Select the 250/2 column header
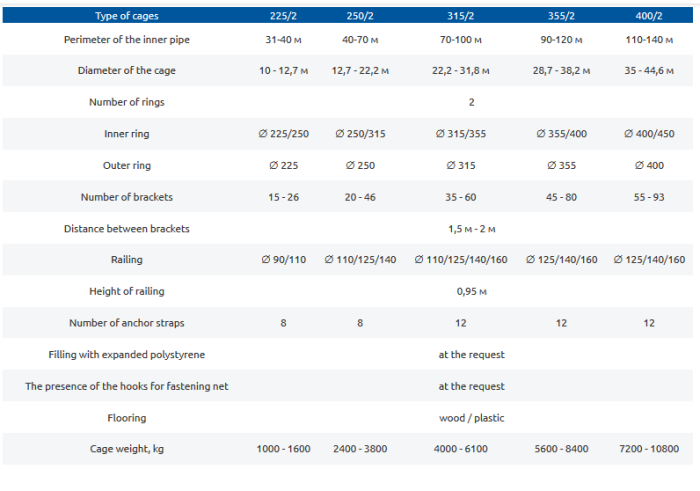The image size is (700, 491). pyautogui.click(x=360, y=16)
